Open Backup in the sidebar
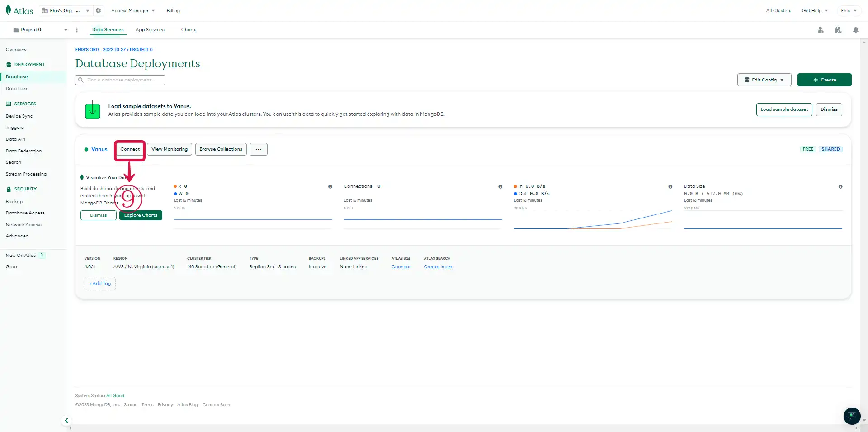 tap(14, 202)
